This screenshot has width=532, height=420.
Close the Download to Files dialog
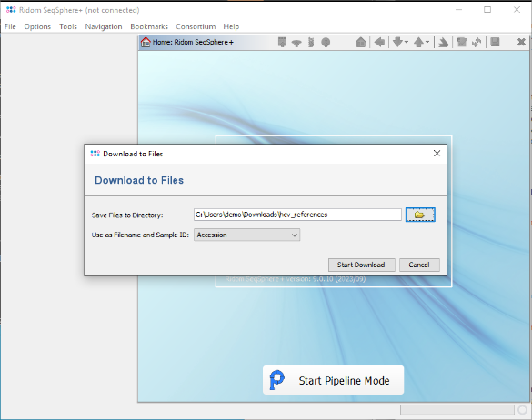437,154
